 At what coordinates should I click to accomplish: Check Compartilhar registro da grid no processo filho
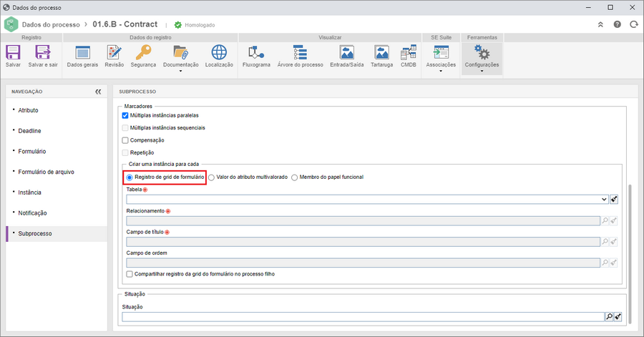(x=130, y=274)
